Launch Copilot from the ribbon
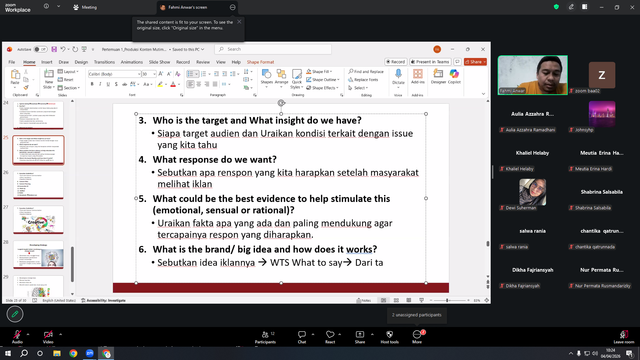Screen dimensions: 640x360 pos(454,77)
